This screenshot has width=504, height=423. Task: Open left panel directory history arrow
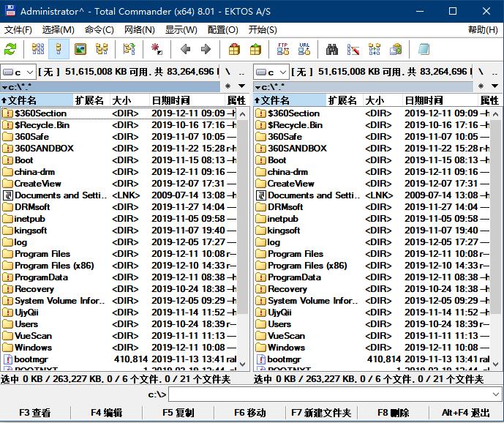[241, 86]
